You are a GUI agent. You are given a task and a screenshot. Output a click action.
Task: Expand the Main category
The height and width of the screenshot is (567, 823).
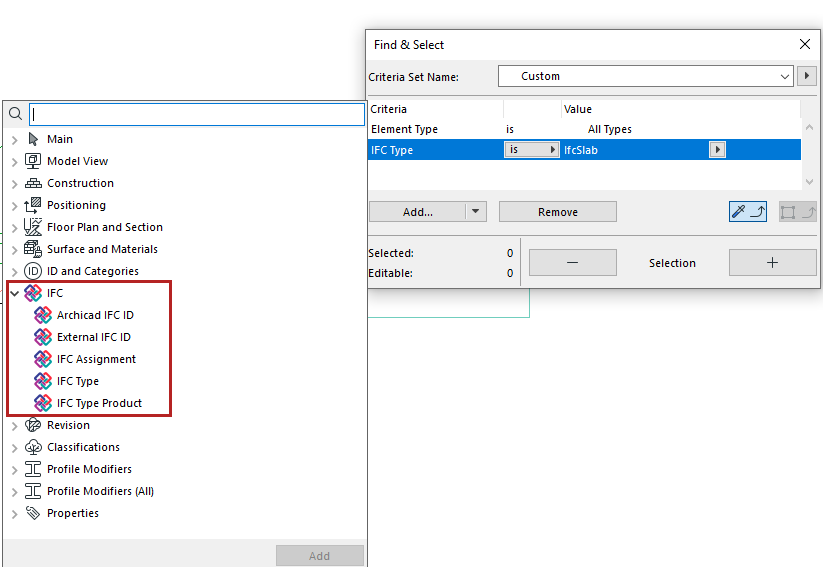15,140
